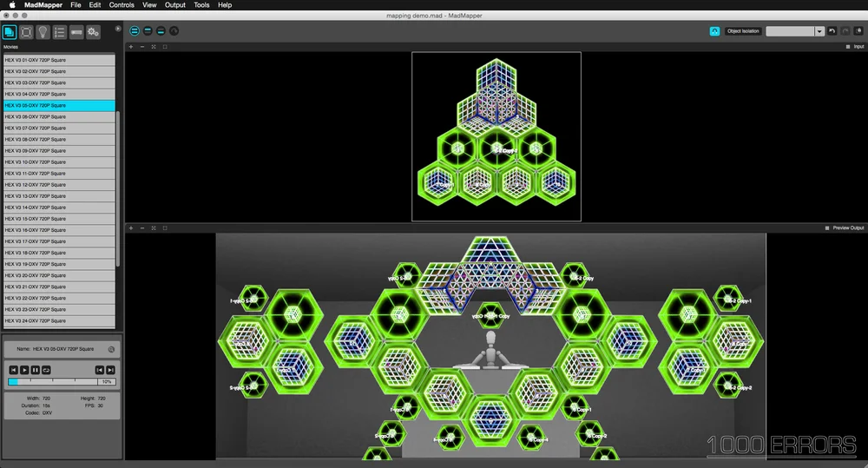The height and width of the screenshot is (468, 868).
Task: Select highlighted movie HEX V3 05-DXV
Action: point(59,105)
